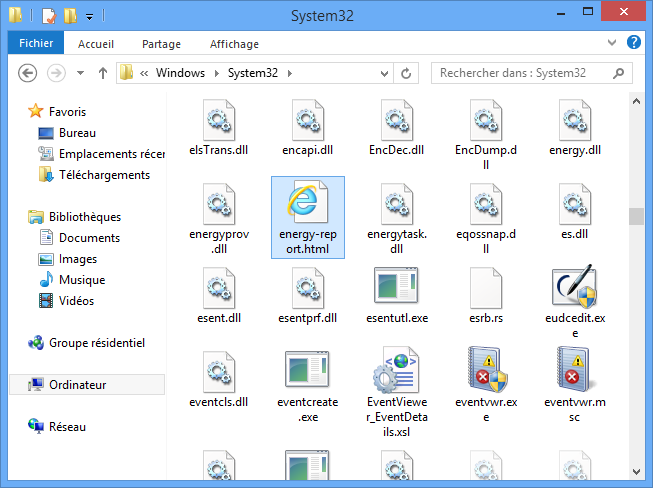
Task: Select the esent.dll file icon
Action: point(219,288)
